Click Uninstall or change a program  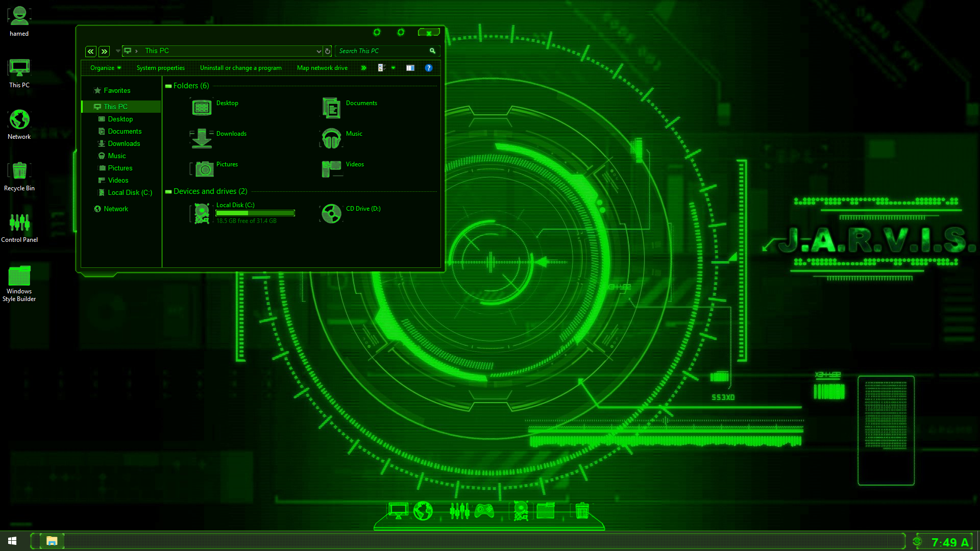click(241, 67)
